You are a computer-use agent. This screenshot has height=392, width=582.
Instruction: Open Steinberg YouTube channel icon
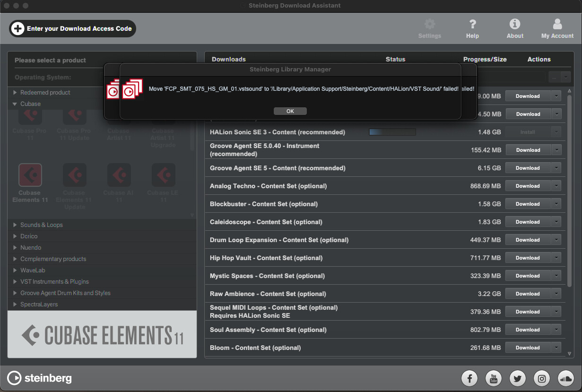494,378
